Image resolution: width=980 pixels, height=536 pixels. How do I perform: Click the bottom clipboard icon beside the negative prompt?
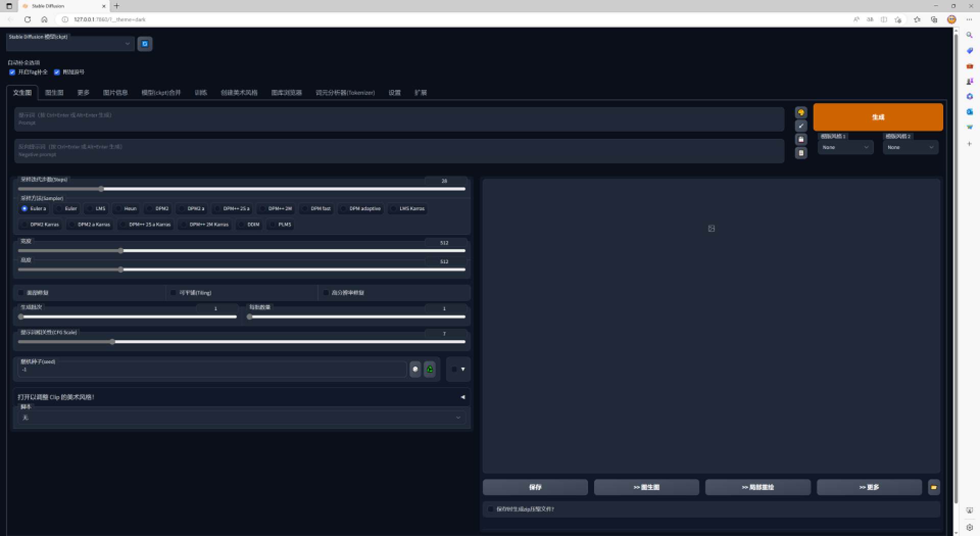[x=801, y=153]
